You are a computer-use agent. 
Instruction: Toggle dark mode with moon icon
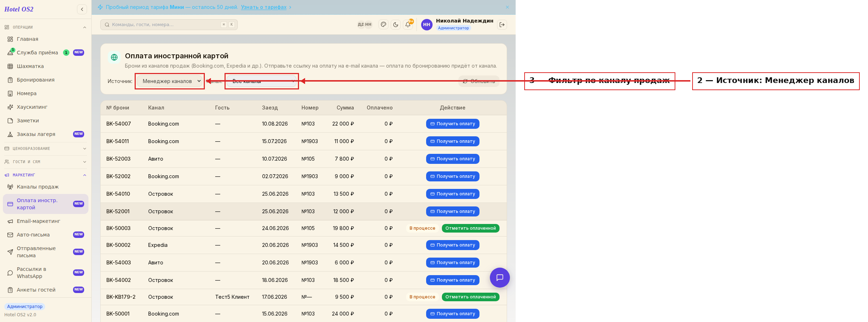396,25
